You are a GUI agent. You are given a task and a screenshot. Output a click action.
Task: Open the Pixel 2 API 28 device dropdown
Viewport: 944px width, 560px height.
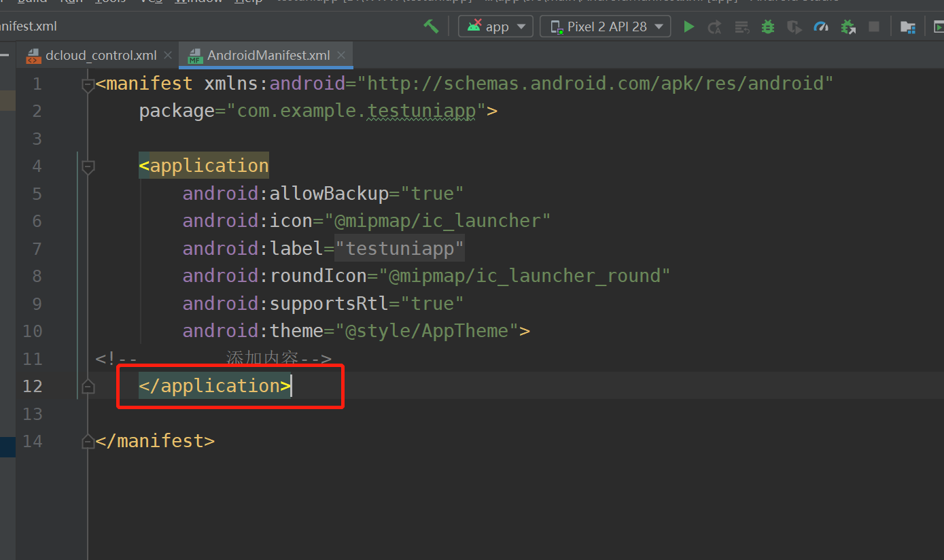(606, 27)
